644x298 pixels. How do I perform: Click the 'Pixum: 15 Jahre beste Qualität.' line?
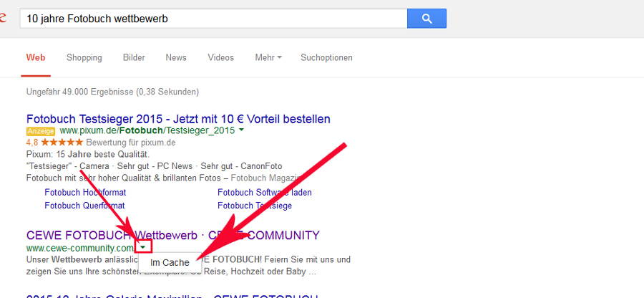(88, 155)
